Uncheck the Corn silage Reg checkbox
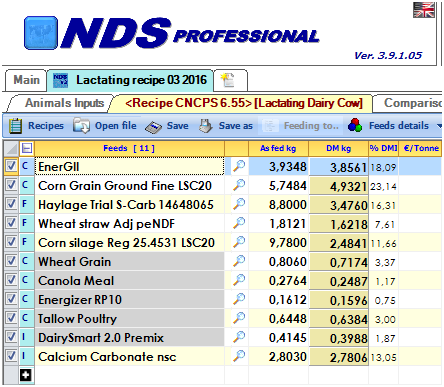The image size is (444, 387). [11, 242]
